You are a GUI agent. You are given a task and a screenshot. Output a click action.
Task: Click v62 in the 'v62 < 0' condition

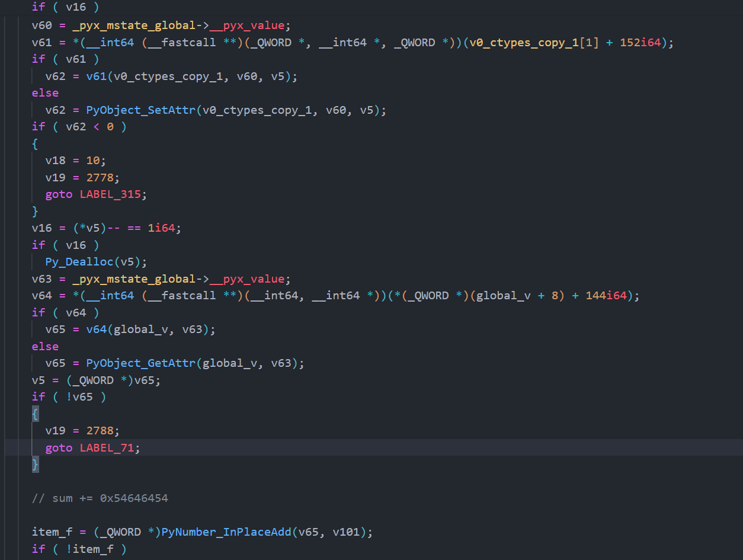75,126
